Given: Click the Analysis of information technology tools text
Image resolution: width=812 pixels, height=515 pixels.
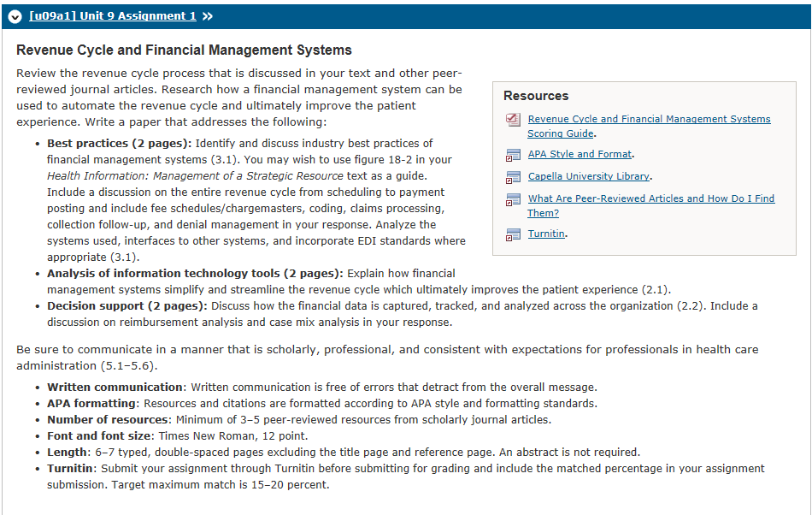Looking at the screenshot, I should (x=195, y=274).
